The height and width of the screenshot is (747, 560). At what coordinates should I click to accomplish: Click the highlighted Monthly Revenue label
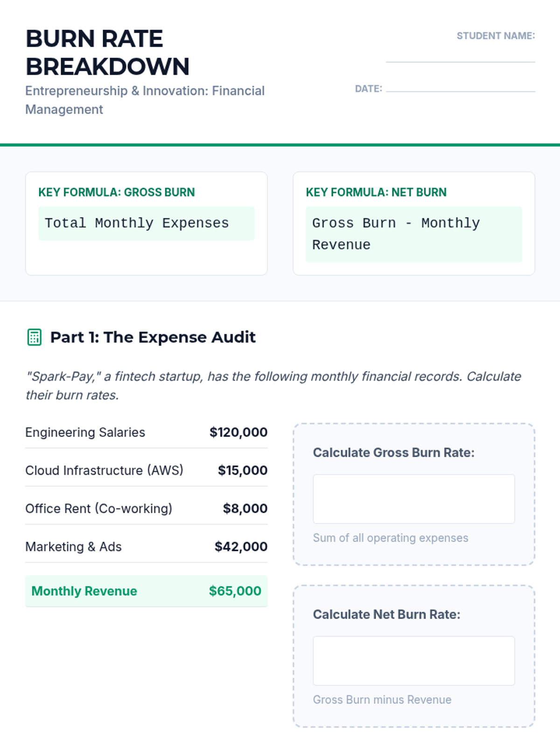[84, 591]
